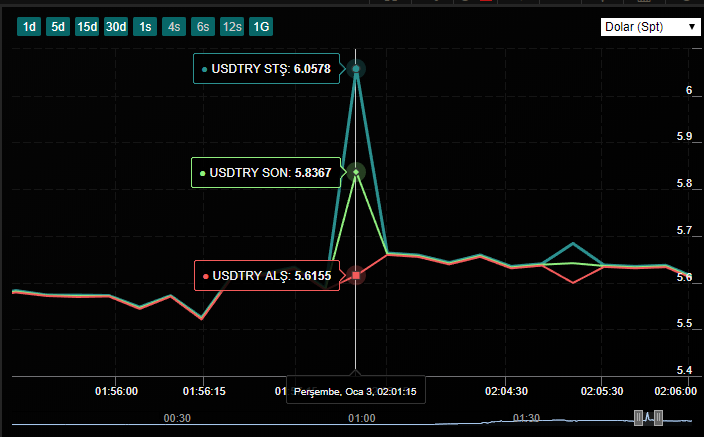Select the 1d time range button
This screenshot has height=437, width=704.
tap(29, 27)
